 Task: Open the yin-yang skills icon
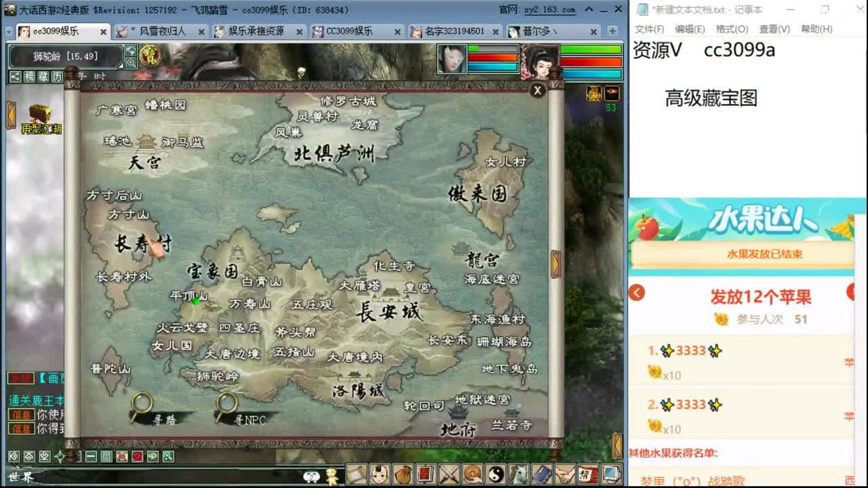click(x=496, y=474)
